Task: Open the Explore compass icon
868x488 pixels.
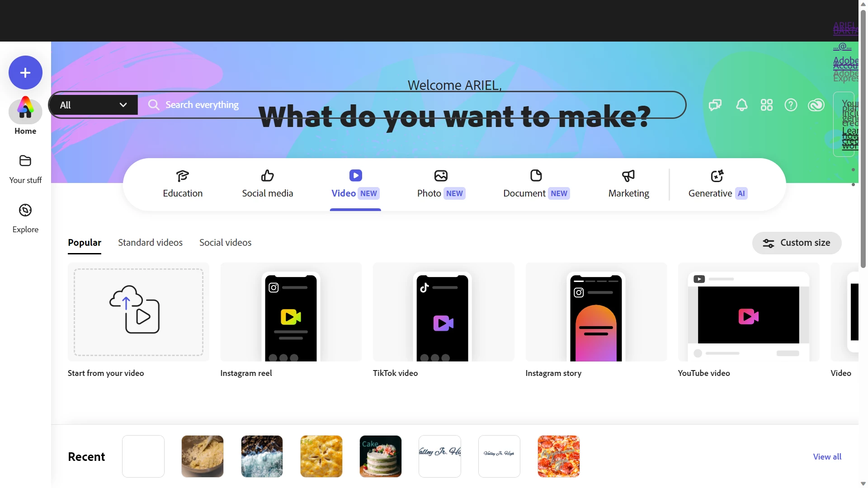Action: click(x=25, y=210)
